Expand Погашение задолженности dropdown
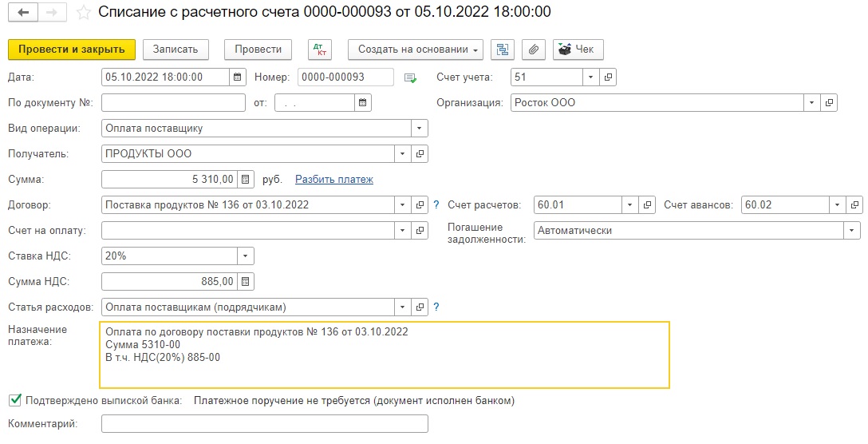This screenshot has width=868, height=444. 852,230
